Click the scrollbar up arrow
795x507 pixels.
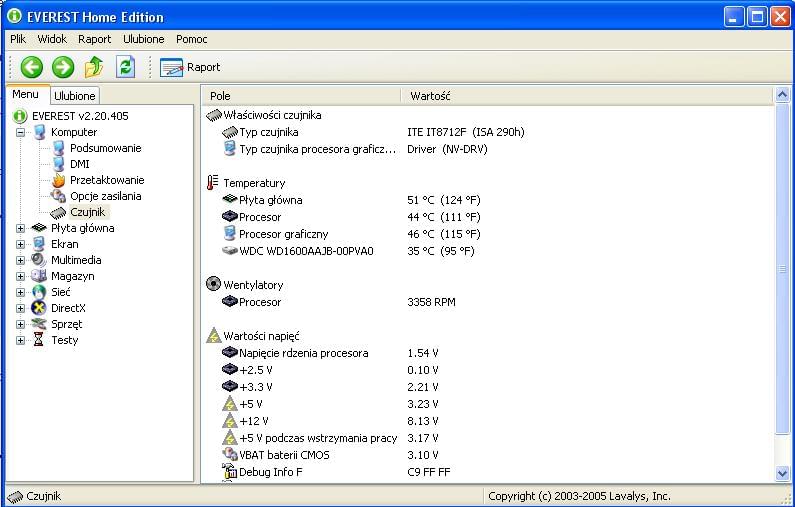tap(782, 95)
